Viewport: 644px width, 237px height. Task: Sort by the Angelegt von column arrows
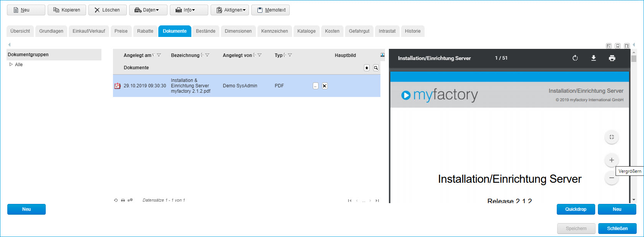[x=254, y=55]
